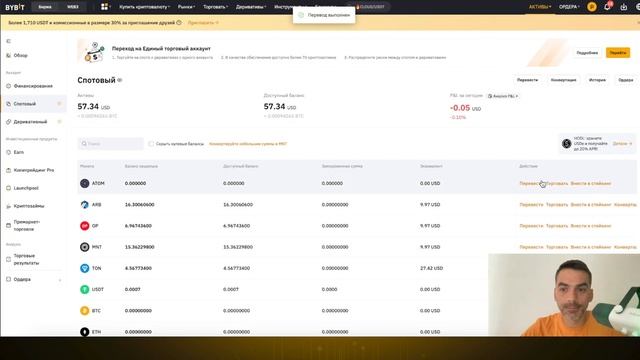Click 'Перевести' button at top right
The image size is (640, 360).
527,80
